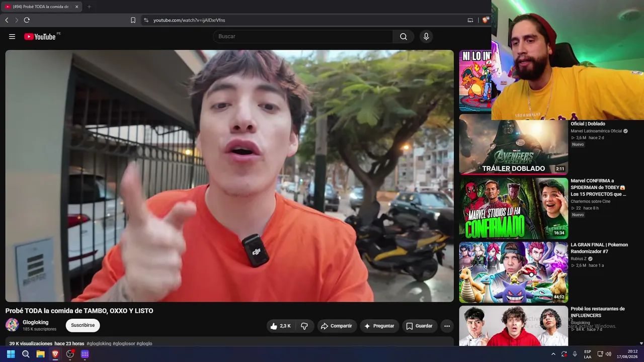
Task: Like the video with thumbs up
Action: pos(281,326)
